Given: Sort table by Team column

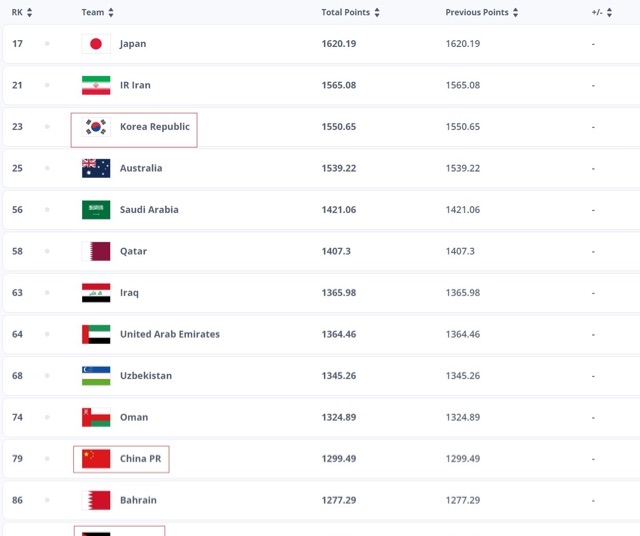Looking at the screenshot, I should [x=97, y=13].
